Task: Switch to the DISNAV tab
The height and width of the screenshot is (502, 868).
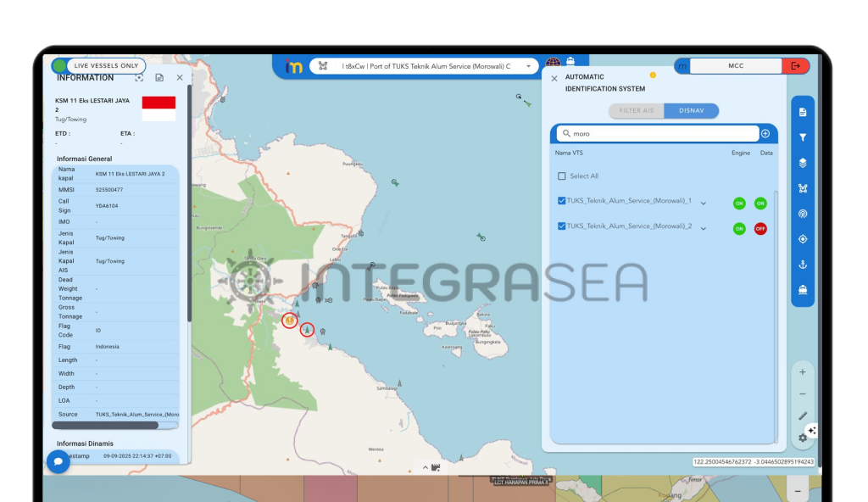Action: 692,111
